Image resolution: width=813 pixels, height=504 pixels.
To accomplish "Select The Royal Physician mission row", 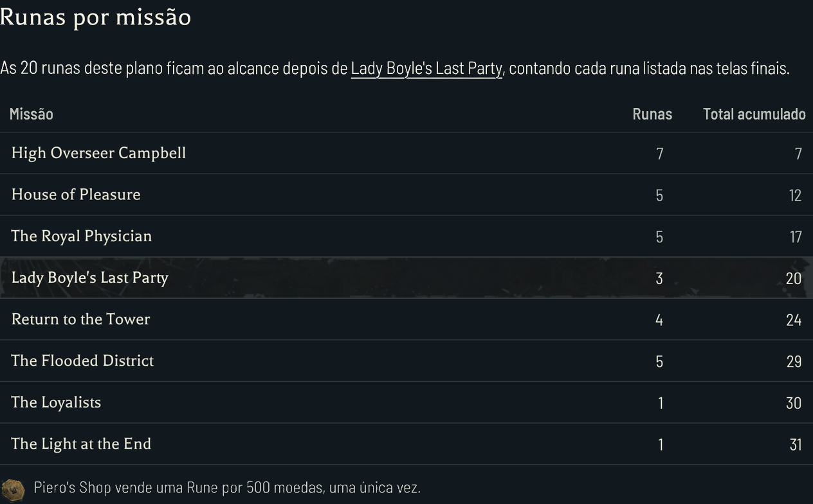I will (406, 236).
